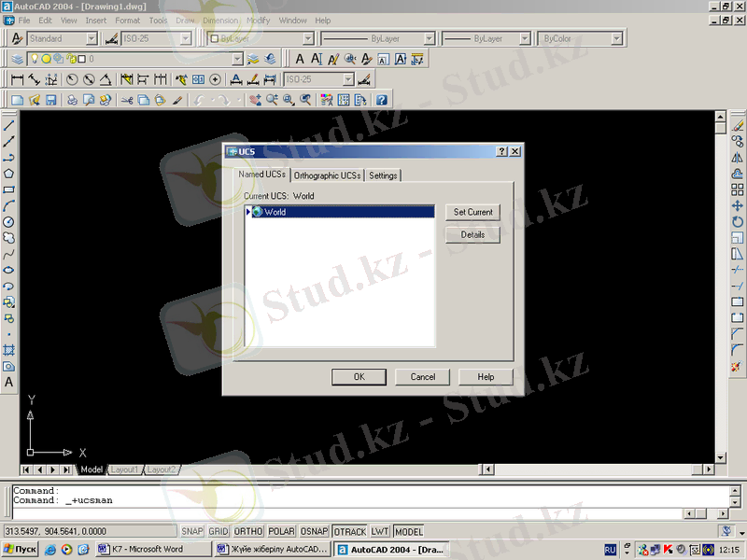Switch to K7 - Microsoft Word taskbar item

pos(153,550)
